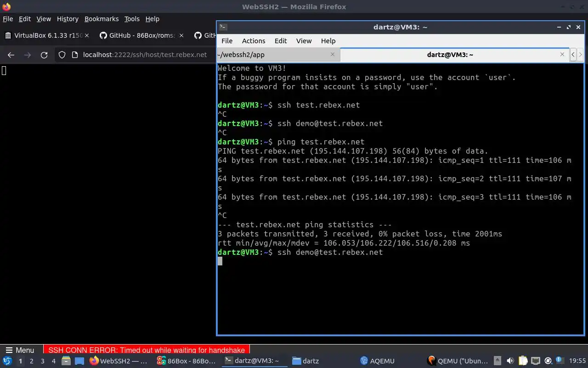The width and height of the screenshot is (588, 368).
Task: Open the clipboard manager tray icon
Action: (523, 361)
